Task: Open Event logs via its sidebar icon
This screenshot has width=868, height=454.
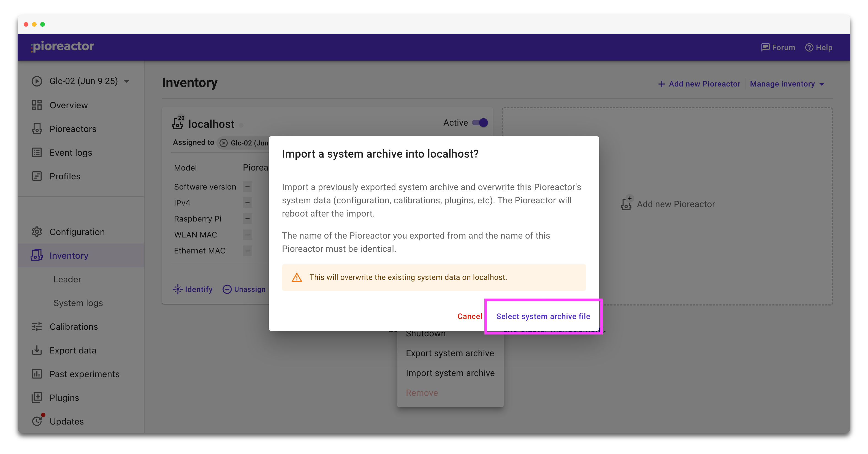Action: pos(37,152)
